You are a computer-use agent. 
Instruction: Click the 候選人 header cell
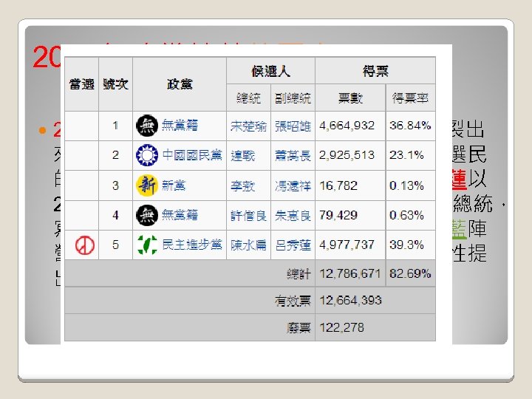click(270, 71)
